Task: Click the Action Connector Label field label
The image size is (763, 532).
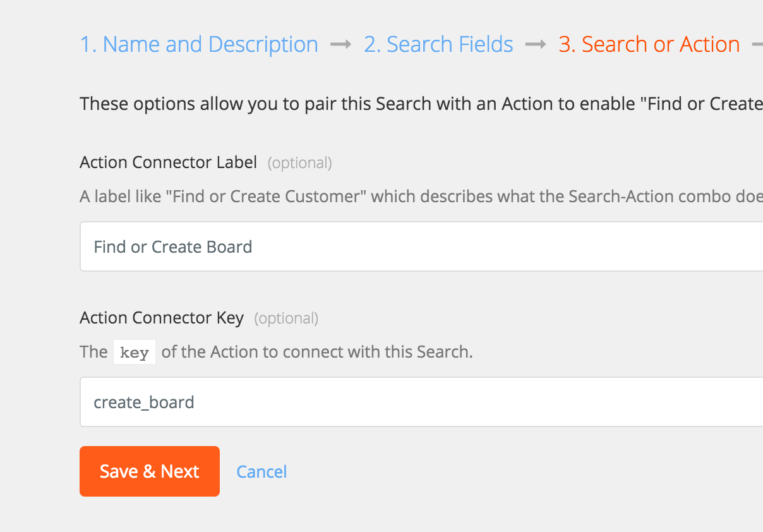Action: click(x=169, y=162)
